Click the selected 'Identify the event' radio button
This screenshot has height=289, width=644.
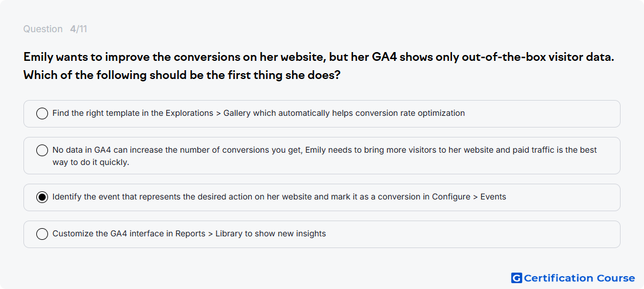click(x=42, y=198)
